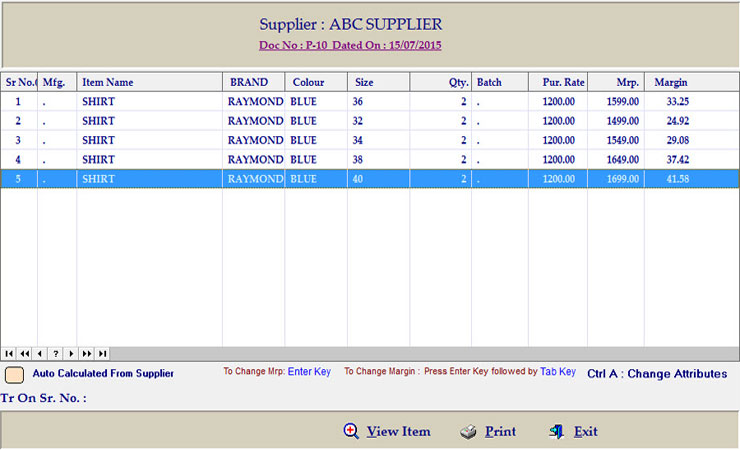Click the magnifier icon beside View Item
The image size is (740, 450).
(351, 431)
